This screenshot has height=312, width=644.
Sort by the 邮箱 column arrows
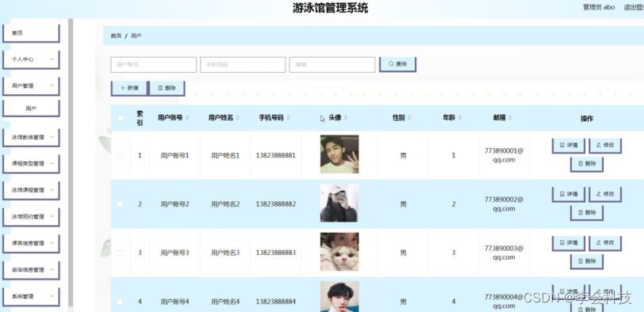tap(510, 118)
